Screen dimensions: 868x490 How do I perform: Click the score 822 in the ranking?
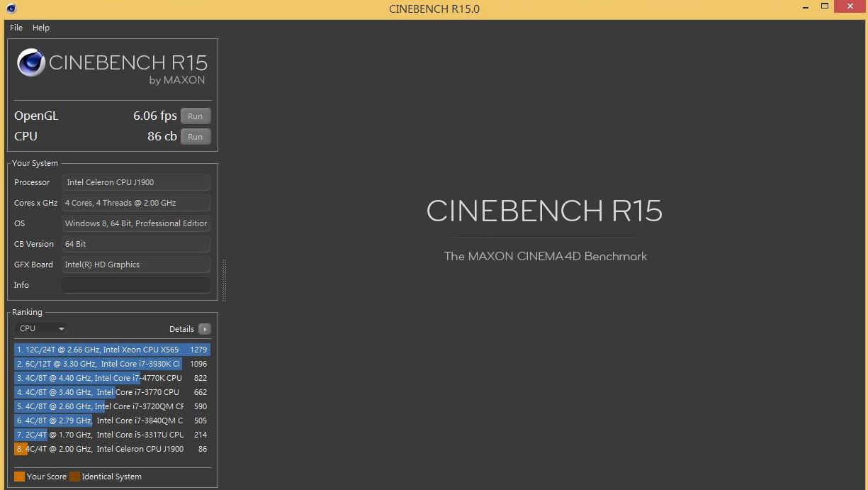(x=201, y=378)
